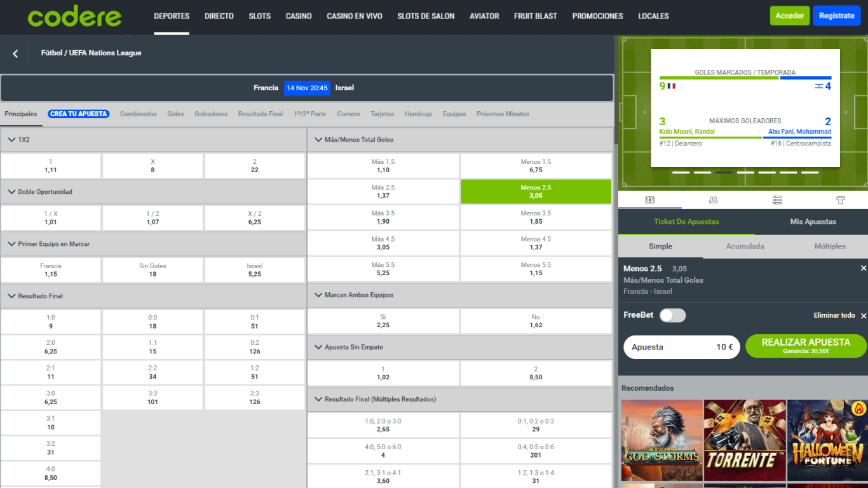868x488 pixels.
Task: Collapse Resultado Final (Múltiples Resultados) section
Action: 459,399
